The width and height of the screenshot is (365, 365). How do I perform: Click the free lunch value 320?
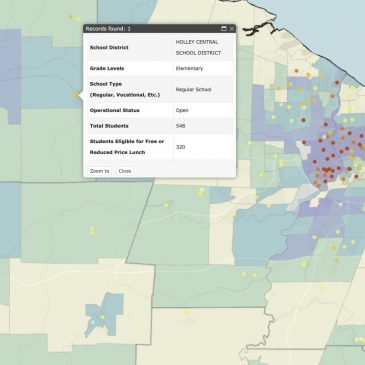(x=180, y=147)
